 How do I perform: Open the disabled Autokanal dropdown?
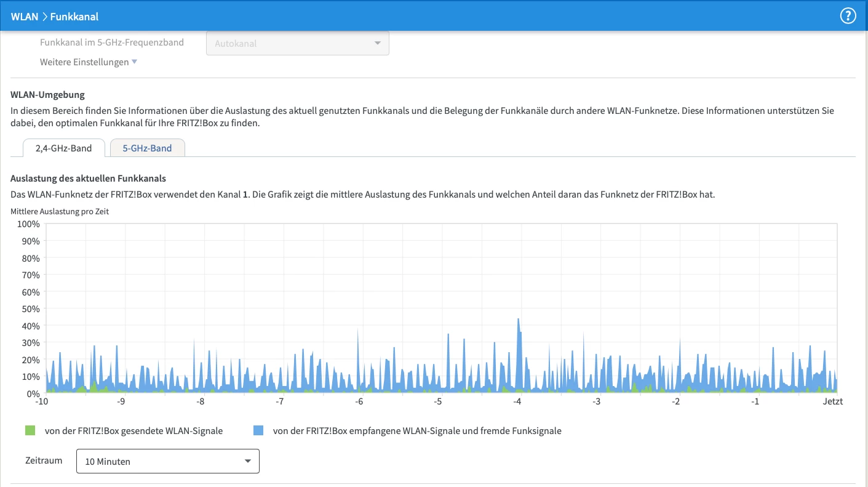(298, 43)
